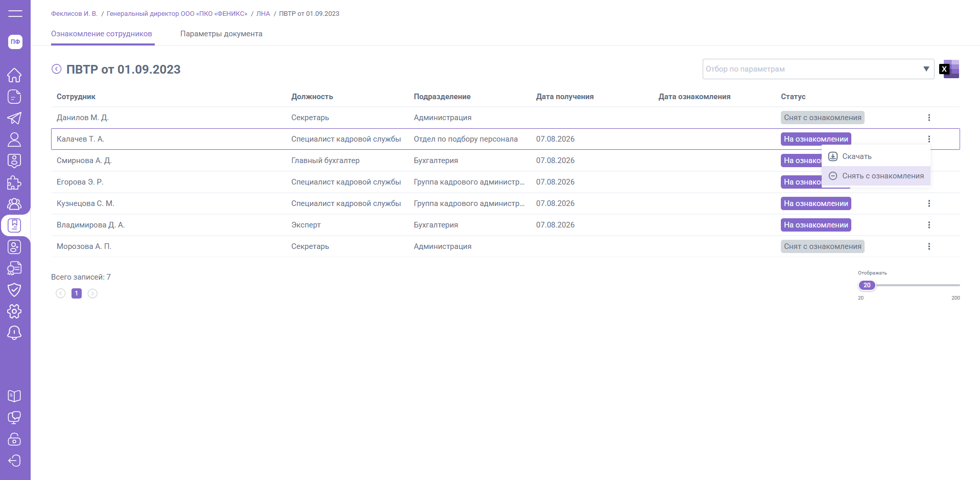Go to next page arrow
The height and width of the screenshot is (480, 980).
(92, 293)
